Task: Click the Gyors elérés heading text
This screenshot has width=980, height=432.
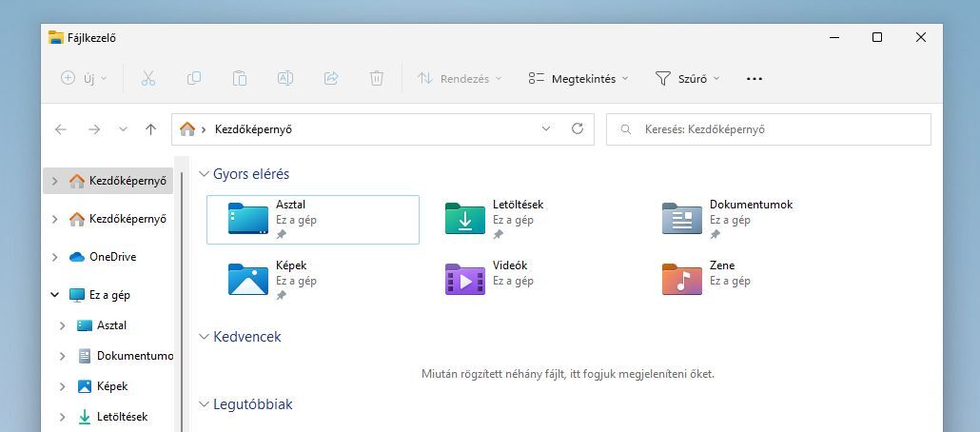Action: tap(251, 174)
